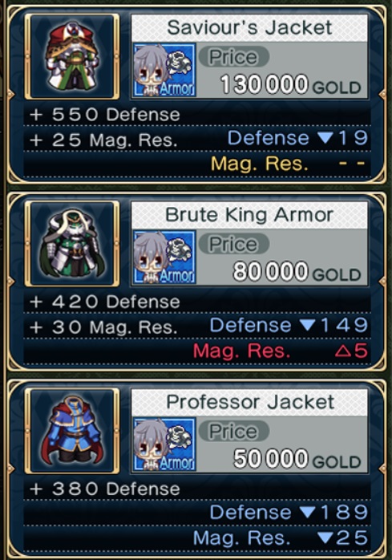Select the Brute King Armor icon
The image size is (392, 560).
click(x=72, y=244)
